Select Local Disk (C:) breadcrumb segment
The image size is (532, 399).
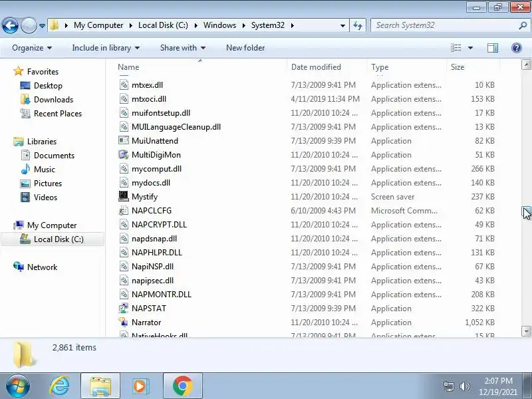coord(163,25)
